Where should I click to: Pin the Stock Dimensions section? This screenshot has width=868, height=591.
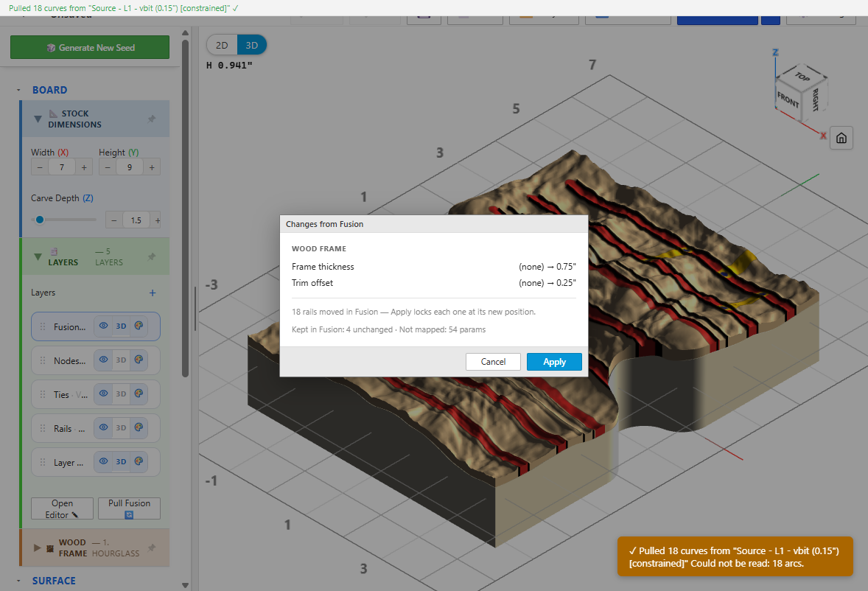tap(152, 119)
